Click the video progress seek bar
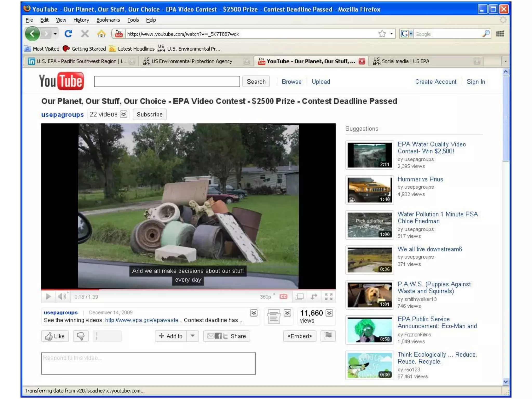 pyautogui.click(x=188, y=289)
